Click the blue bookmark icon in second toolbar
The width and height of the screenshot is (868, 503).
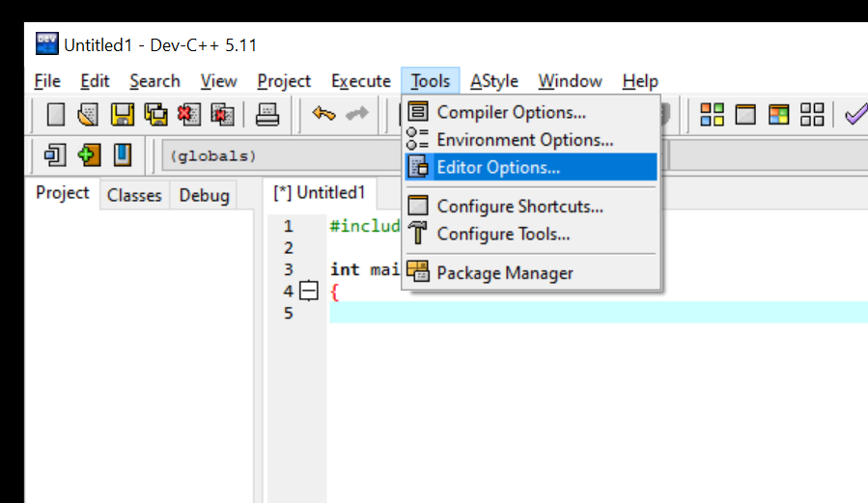[123, 154]
